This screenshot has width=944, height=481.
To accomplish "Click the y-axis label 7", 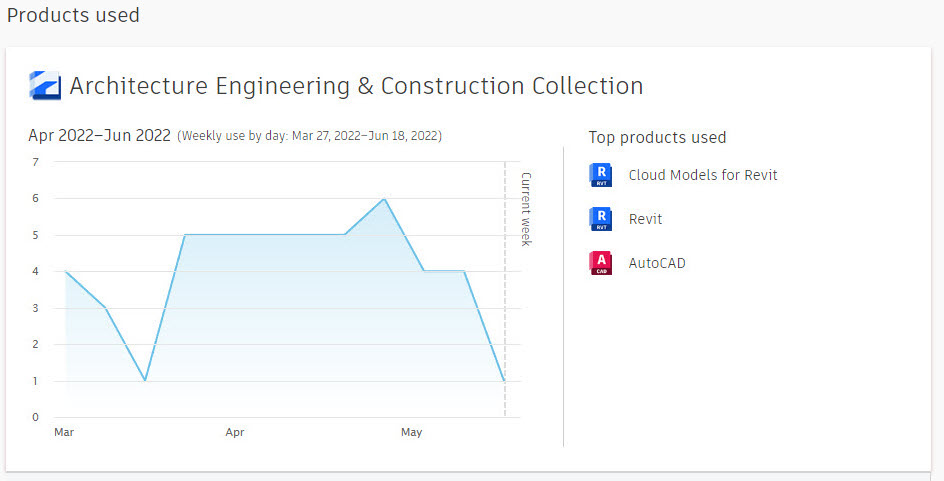I will point(36,162).
